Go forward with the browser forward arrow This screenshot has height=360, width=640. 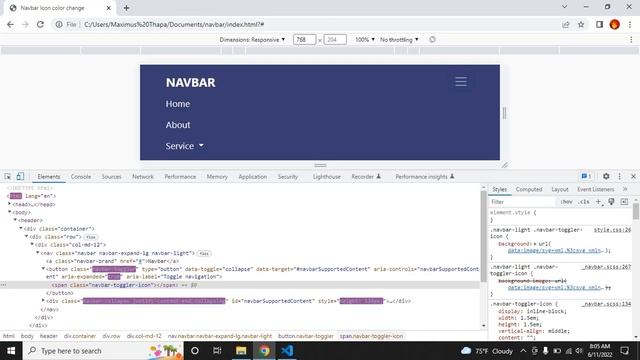tap(25, 24)
